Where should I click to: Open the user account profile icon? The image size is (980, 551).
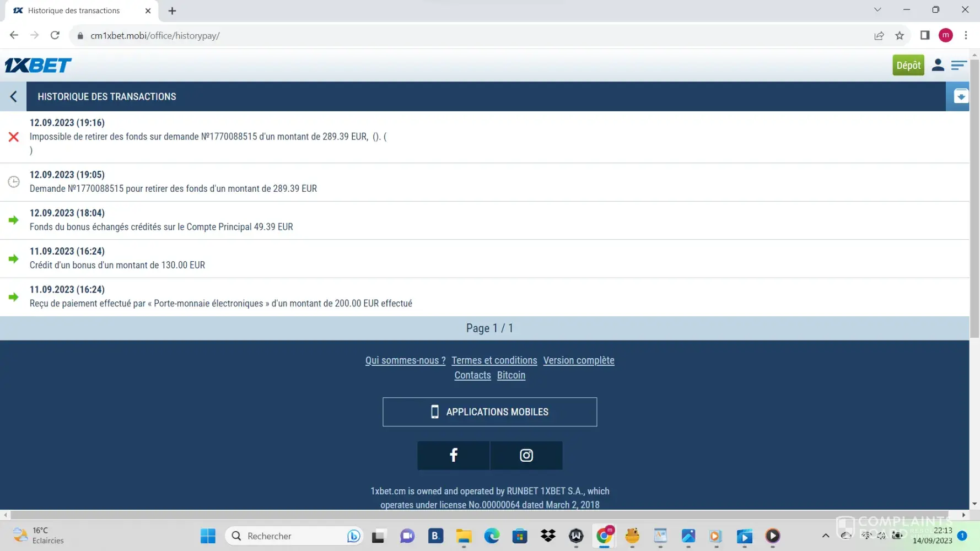coord(938,65)
